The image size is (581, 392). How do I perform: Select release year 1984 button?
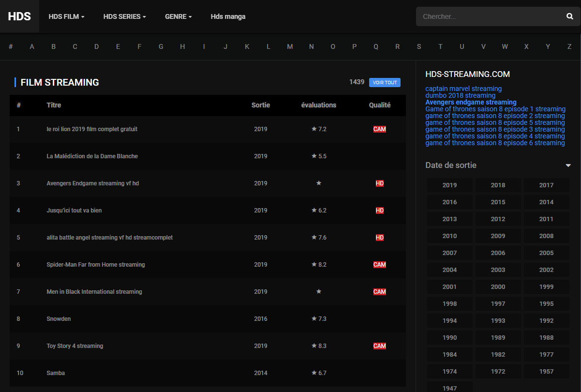pos(449,355)
